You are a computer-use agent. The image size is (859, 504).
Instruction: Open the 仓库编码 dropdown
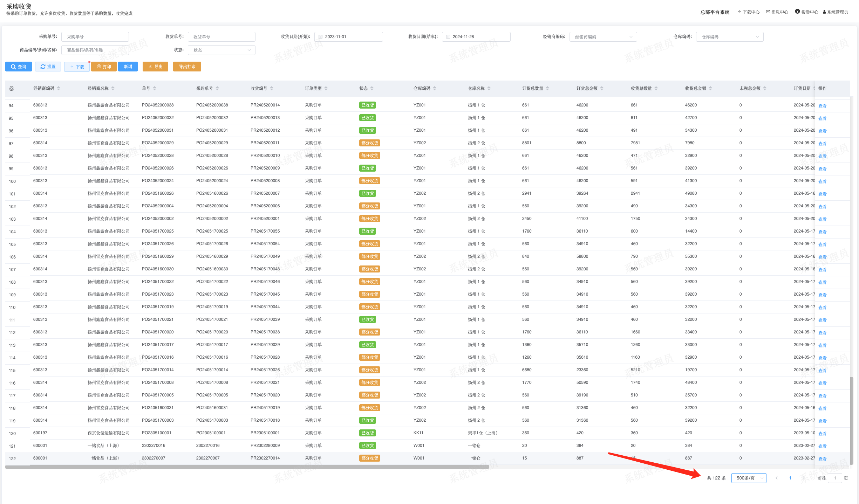point(729,37)
